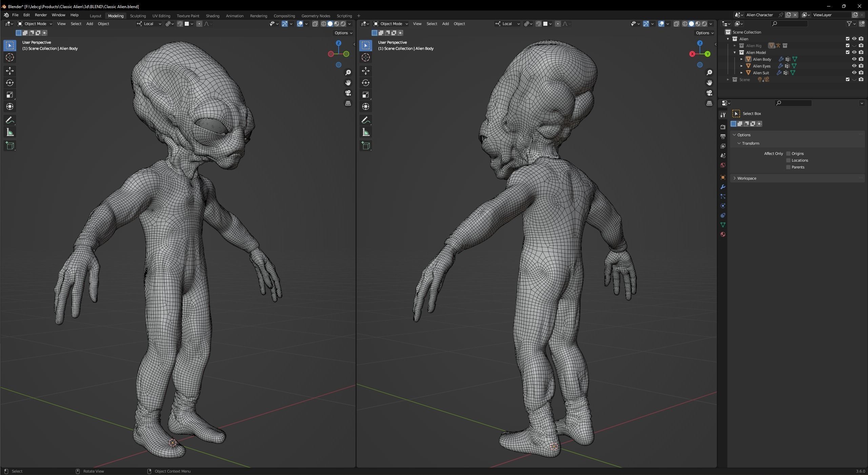
Task: Pick the Add Cube tool in left viewport
Action: point(10,146)
